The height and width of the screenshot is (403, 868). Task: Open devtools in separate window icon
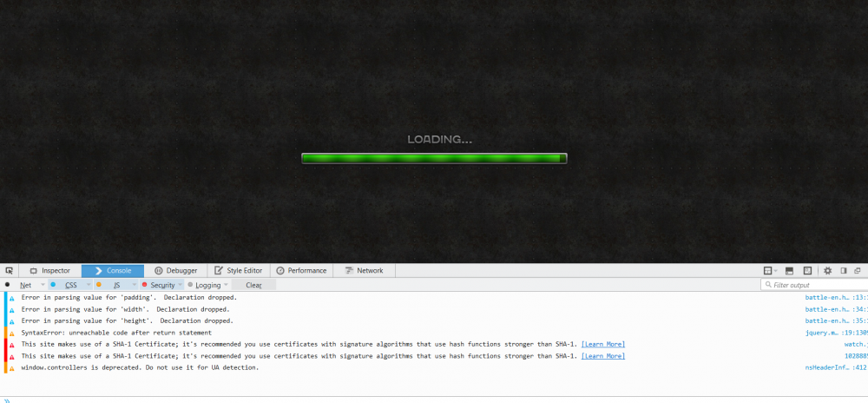[857, 271]
